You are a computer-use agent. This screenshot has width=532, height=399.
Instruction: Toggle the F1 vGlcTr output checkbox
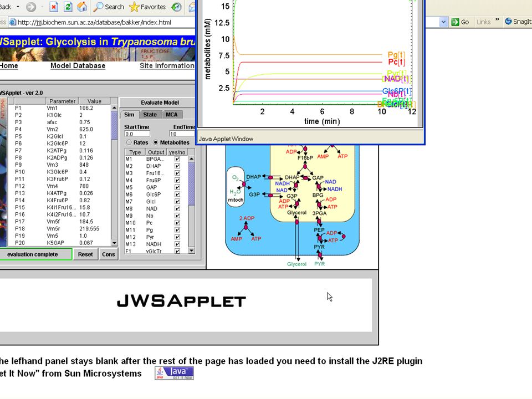pyautogui.click(x=177, y=251)
